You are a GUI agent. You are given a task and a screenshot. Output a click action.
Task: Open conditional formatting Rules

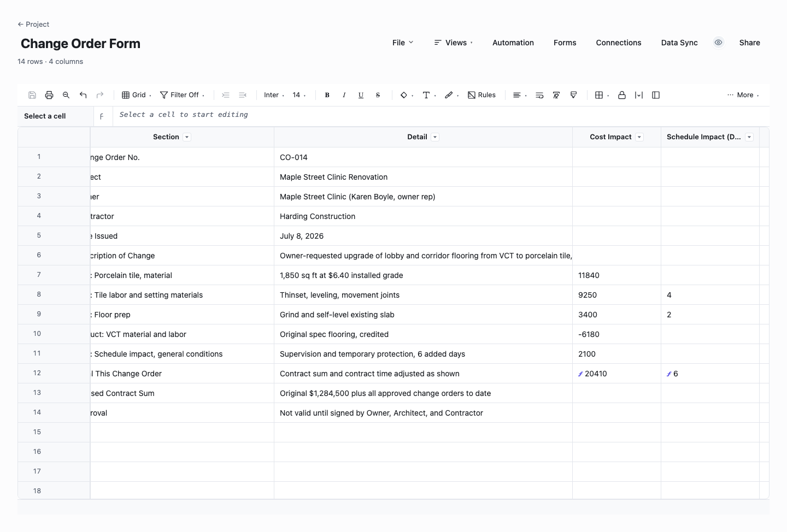coord(482,95)
